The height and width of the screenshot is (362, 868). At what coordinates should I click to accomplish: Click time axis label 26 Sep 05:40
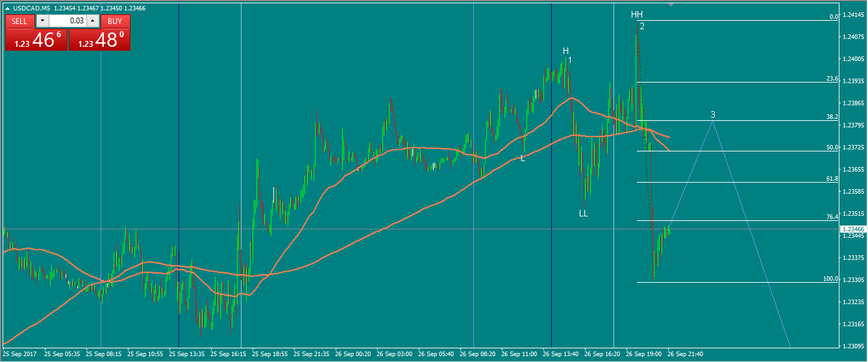pyautogui.click(x=436, y=355)
